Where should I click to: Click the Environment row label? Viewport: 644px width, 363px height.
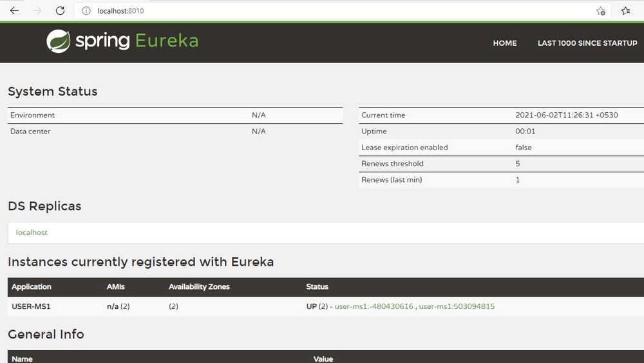pyautogui.click(x=32, y=115)
